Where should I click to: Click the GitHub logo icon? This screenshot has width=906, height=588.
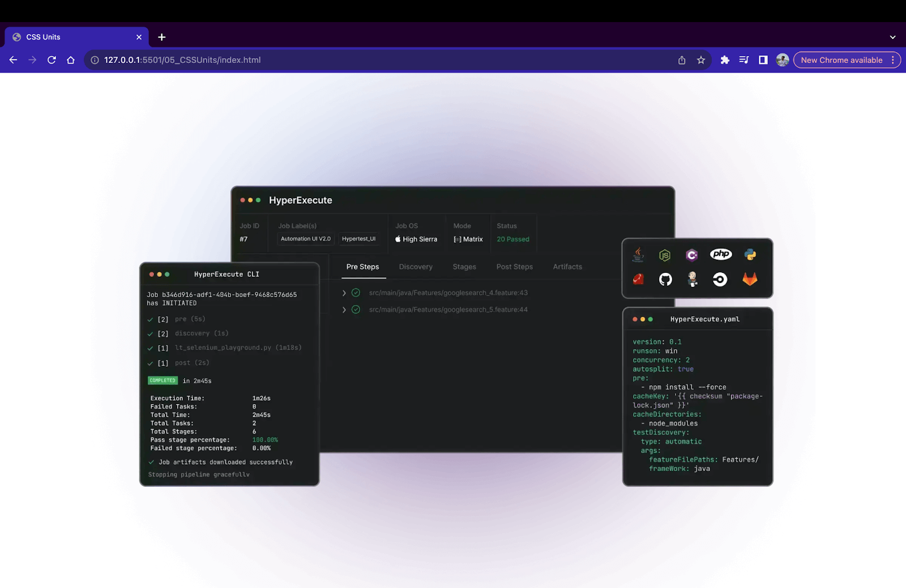(x=665, y=279)
